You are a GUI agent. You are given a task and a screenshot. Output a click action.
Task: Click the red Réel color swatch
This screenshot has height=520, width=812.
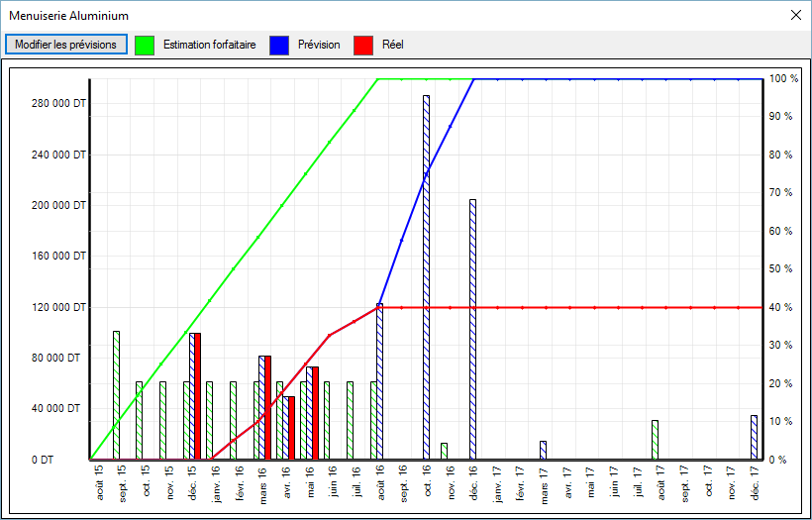(363, 45)
